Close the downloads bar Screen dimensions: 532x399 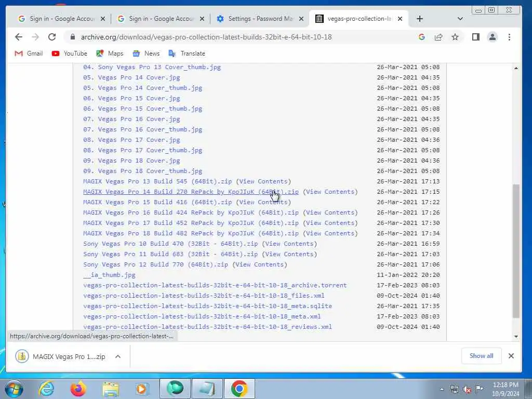point(511,356)
